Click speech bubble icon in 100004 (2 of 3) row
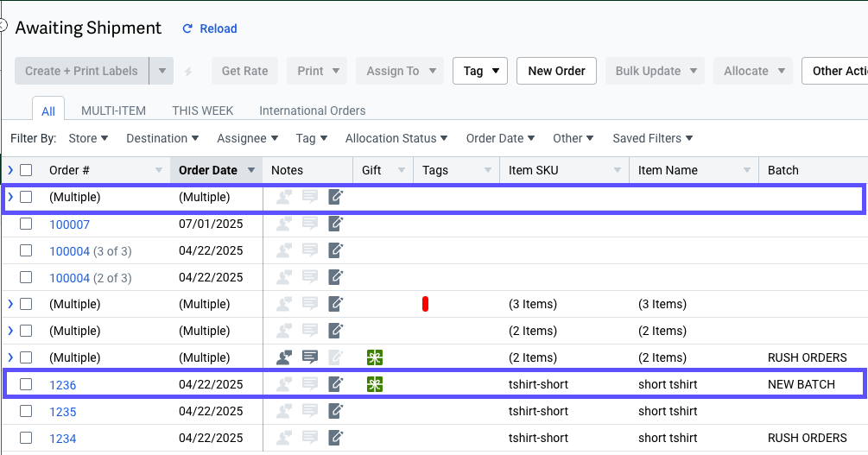 [310, 277]
